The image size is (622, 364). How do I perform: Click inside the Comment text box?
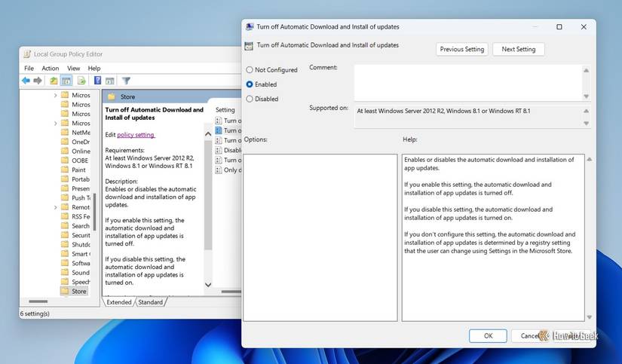point(467,81)
